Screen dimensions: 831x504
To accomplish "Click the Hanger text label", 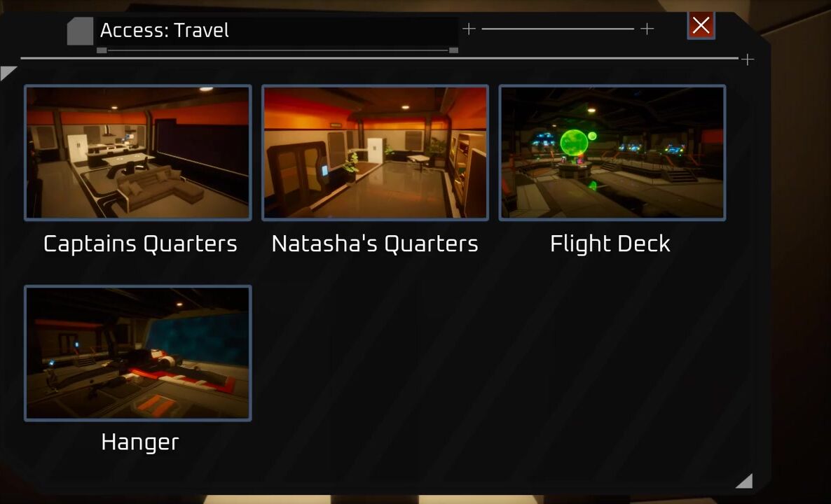I will [x=140, y=442].
